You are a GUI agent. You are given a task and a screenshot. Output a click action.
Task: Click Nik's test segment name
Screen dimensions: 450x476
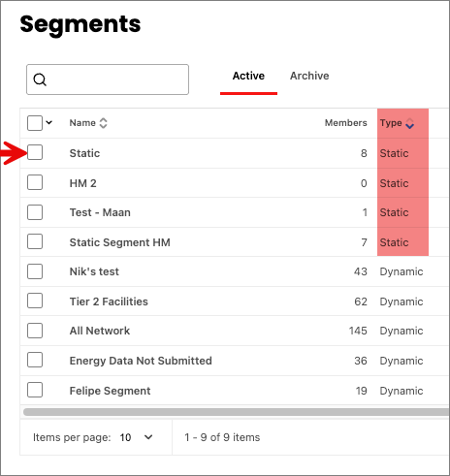coord(94,271)
